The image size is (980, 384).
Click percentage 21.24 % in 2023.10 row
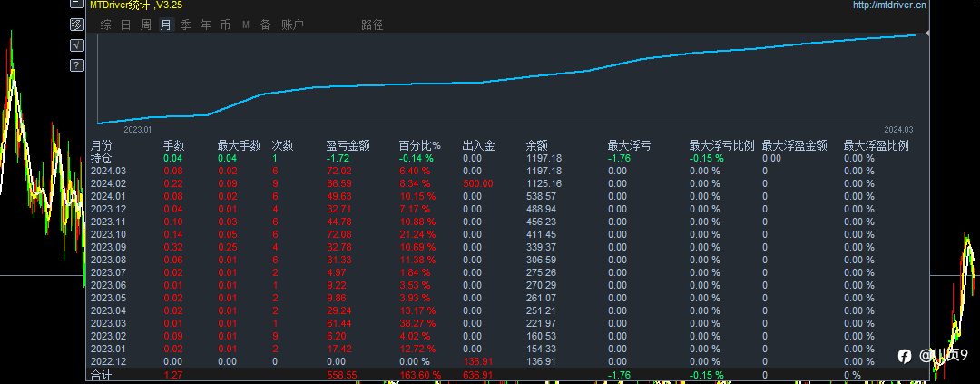pos(416,234)
